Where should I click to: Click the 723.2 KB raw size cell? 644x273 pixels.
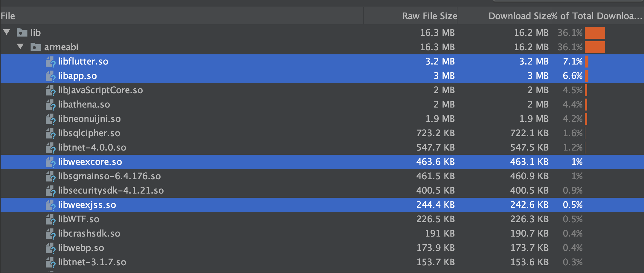coord(436,133)
